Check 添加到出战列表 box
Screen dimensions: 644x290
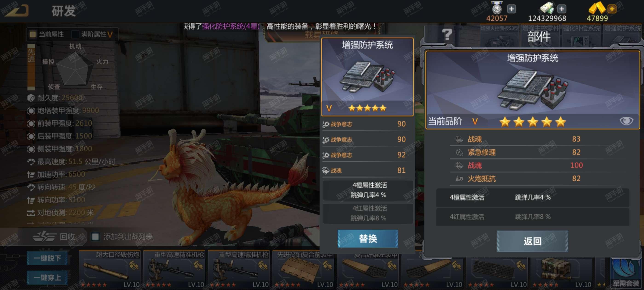coord(95,236)
